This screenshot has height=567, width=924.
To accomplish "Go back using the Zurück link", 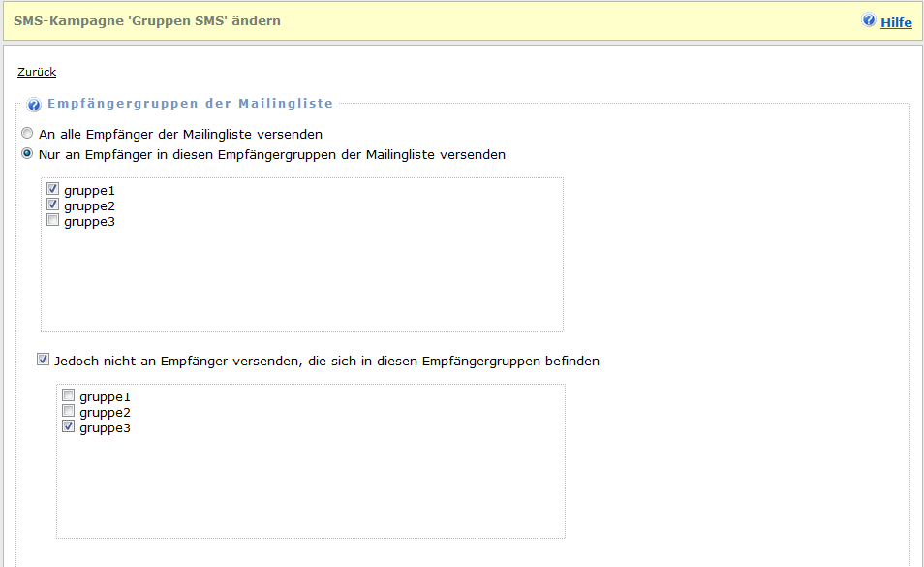I will coord(37,72).
